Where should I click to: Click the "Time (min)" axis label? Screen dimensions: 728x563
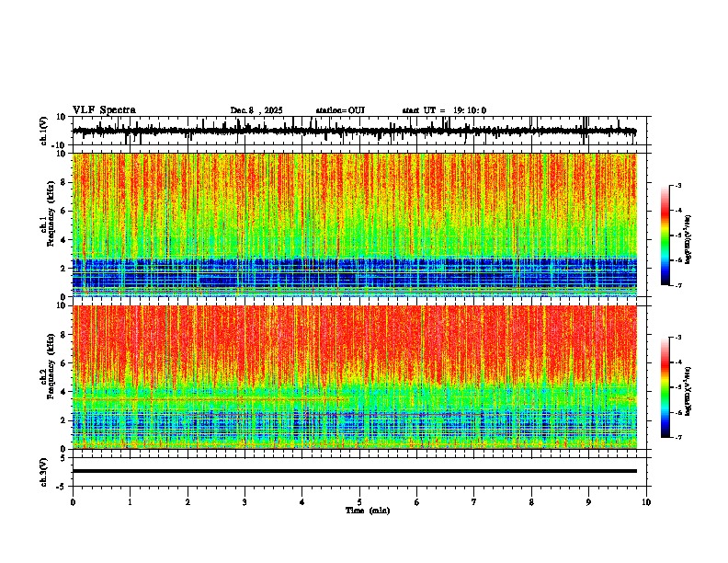(368, 511)
